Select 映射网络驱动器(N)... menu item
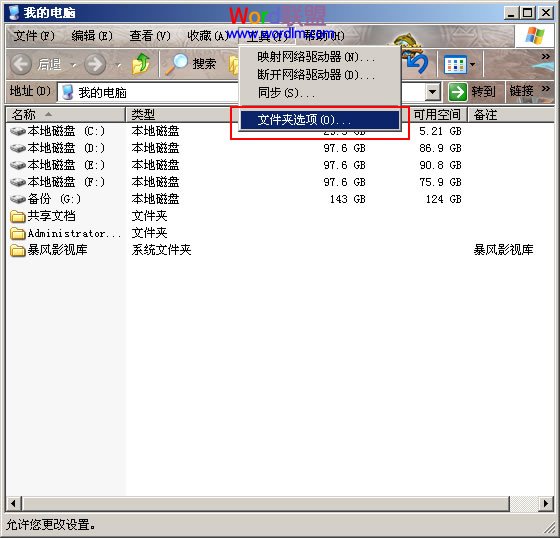This screenshot has width=560, height=538. point(320,57)
